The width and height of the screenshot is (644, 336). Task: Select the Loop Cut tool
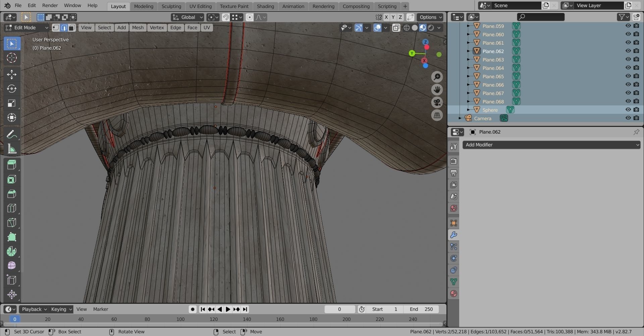point(12,208)
